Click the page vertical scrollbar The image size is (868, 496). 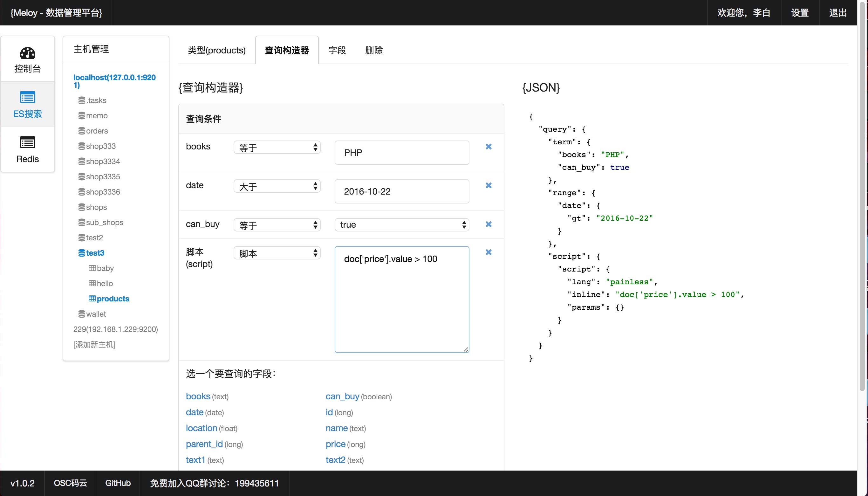(862, 196)
